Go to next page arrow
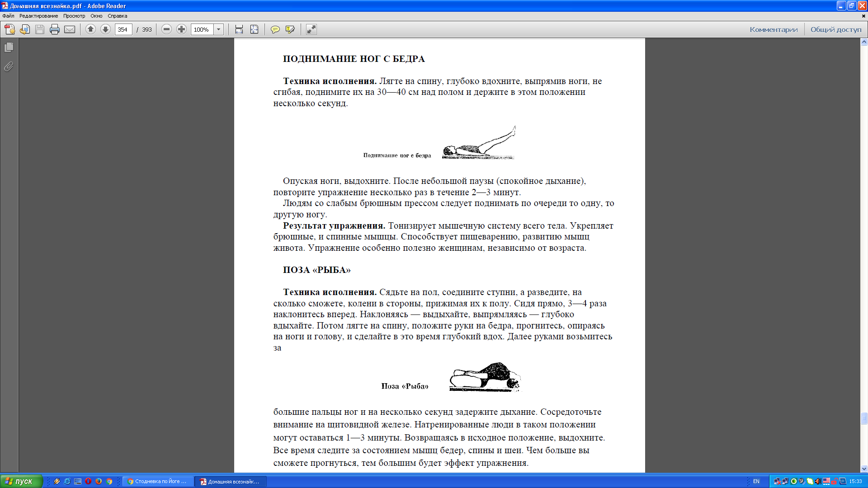The width and height of the screenshot is (868, 488). 105,29
